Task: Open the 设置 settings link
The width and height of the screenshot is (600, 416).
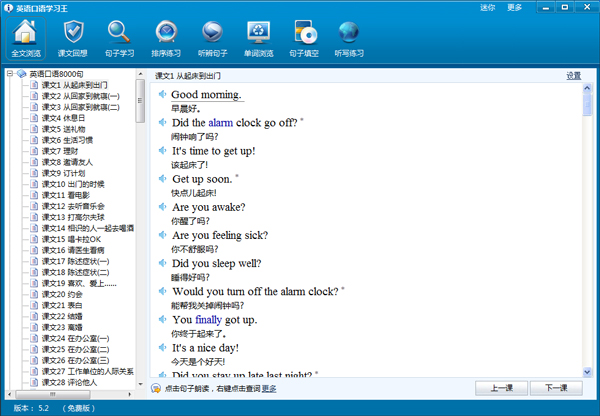Action: tap(573, 76)
